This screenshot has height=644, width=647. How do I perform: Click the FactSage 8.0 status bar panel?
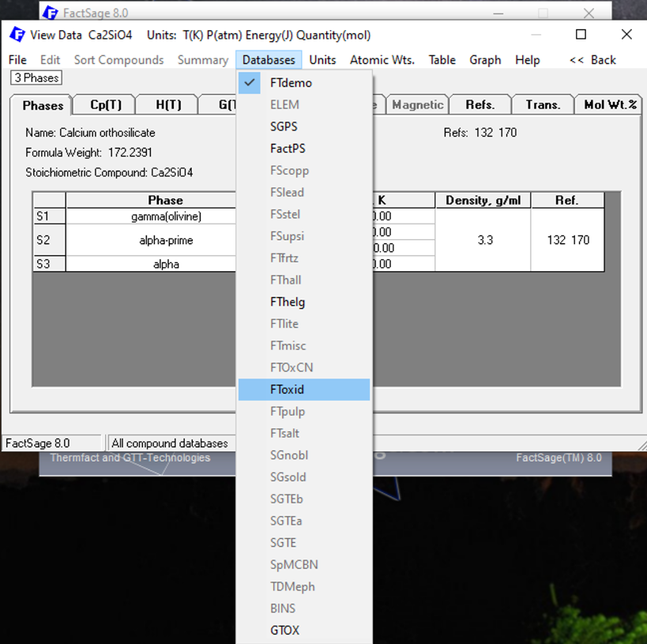[x=51, y=443]
